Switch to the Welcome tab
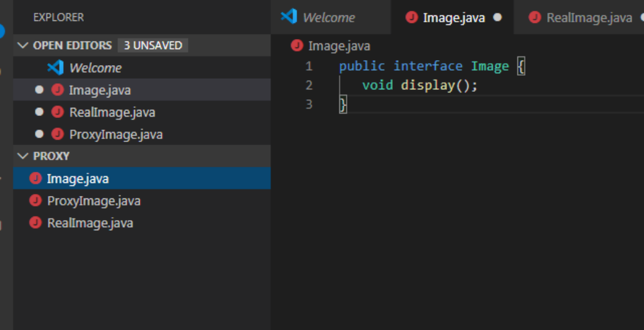644x330 pixels. click(329, 17)
